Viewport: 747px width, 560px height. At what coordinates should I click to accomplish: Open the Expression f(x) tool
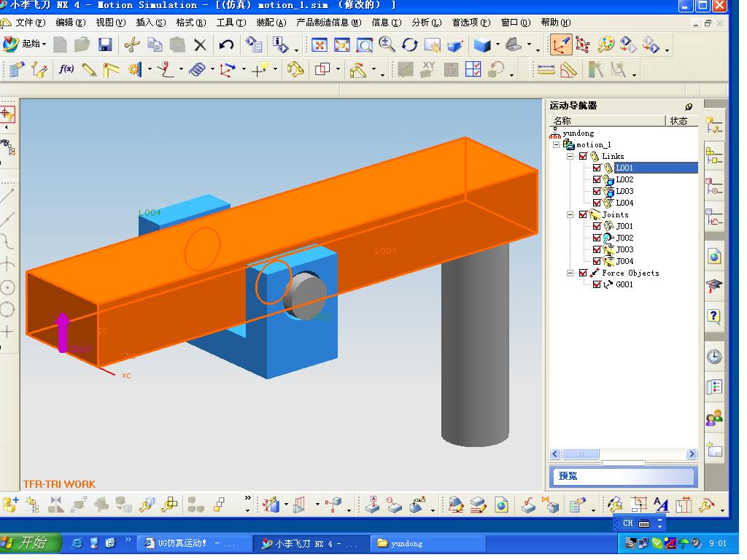point(66,69)
